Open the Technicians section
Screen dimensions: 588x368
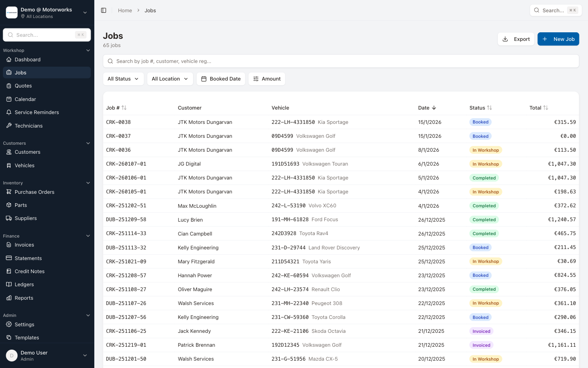click(x=29, y=126)
